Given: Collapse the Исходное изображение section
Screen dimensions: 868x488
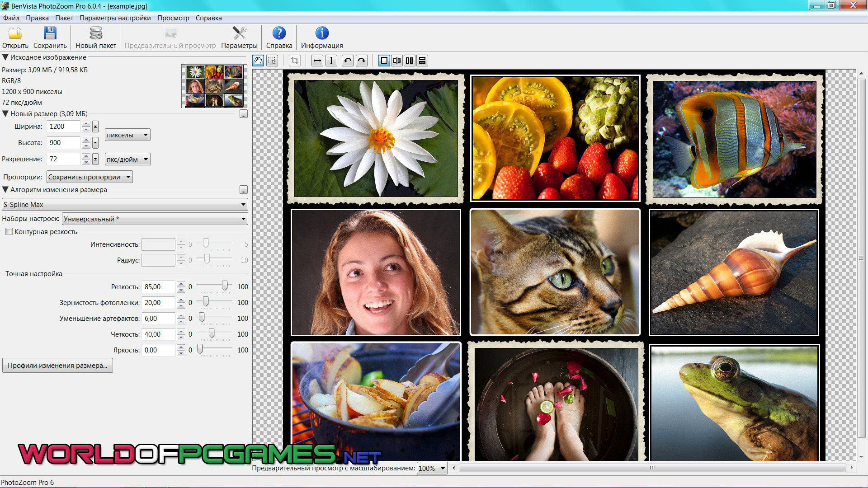Looking at the screenshot, I should click(5, 57).
